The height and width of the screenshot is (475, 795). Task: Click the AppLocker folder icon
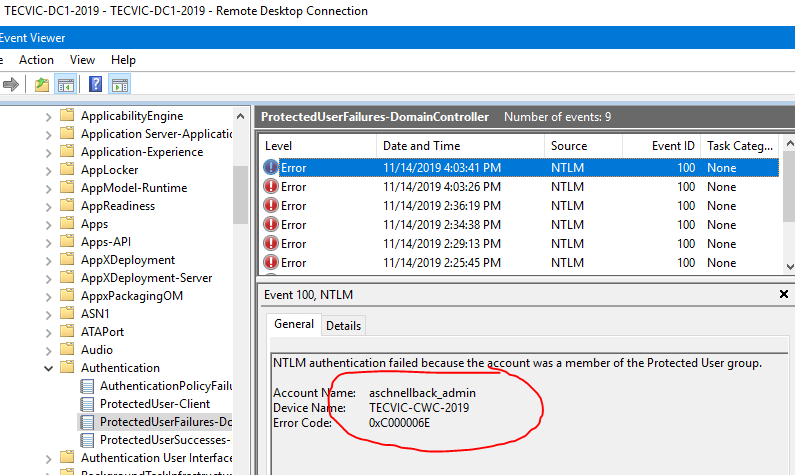67,169
